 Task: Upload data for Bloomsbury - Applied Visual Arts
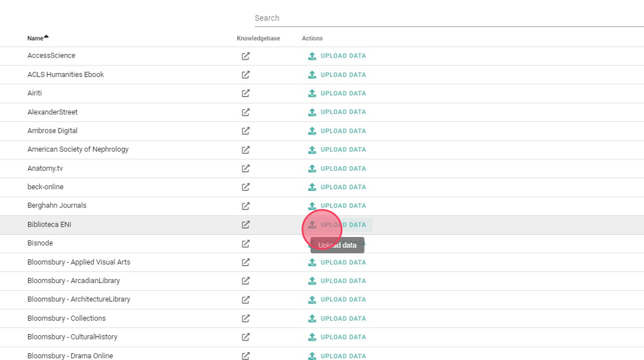click(x=337, y=262)
